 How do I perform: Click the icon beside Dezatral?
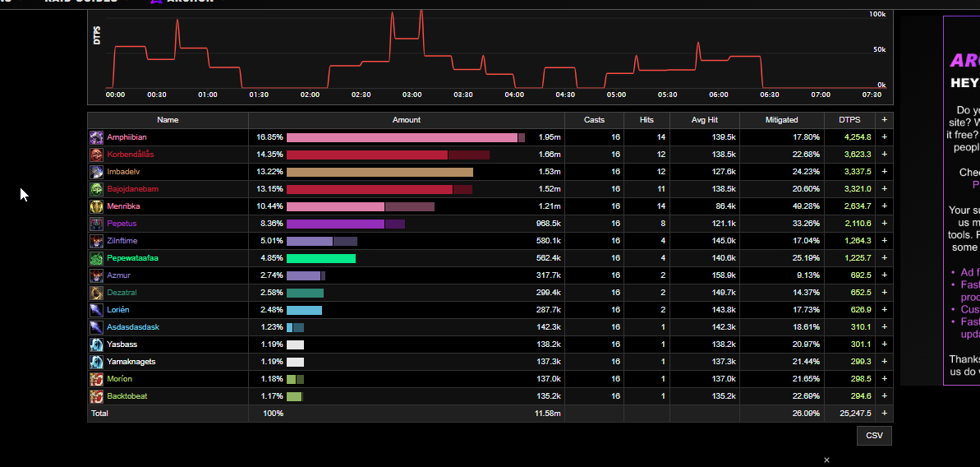(x=95, y=293)
